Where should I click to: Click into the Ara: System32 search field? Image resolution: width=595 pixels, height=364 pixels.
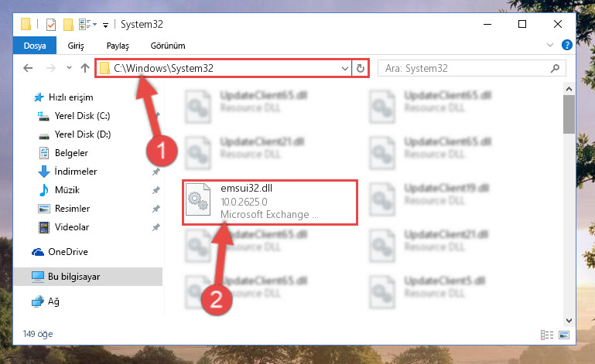(x=466, y=68)
